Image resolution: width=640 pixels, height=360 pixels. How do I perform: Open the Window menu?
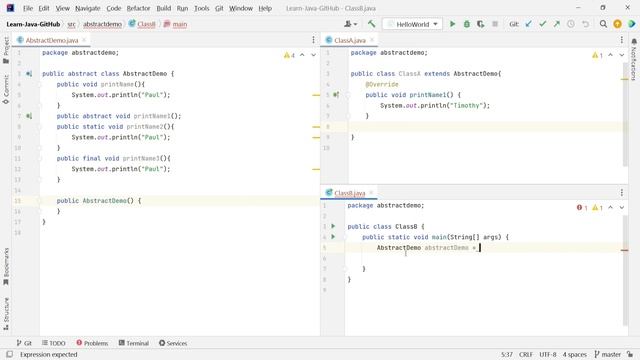[x=240, y=8]
